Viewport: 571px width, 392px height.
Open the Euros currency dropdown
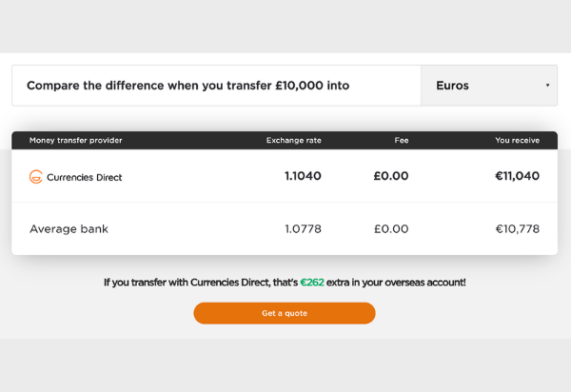point(488,86)
